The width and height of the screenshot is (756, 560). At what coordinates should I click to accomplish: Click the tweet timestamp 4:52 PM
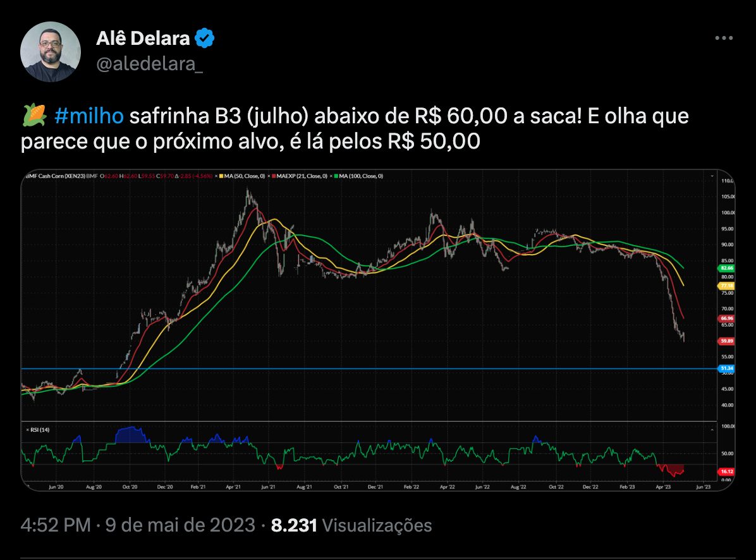coord(56,525)
